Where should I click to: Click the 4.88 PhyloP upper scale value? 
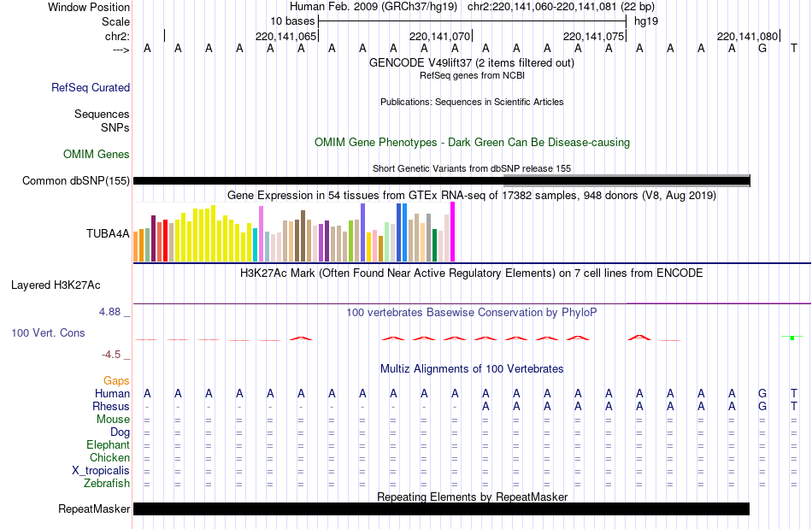coord(109,312)
